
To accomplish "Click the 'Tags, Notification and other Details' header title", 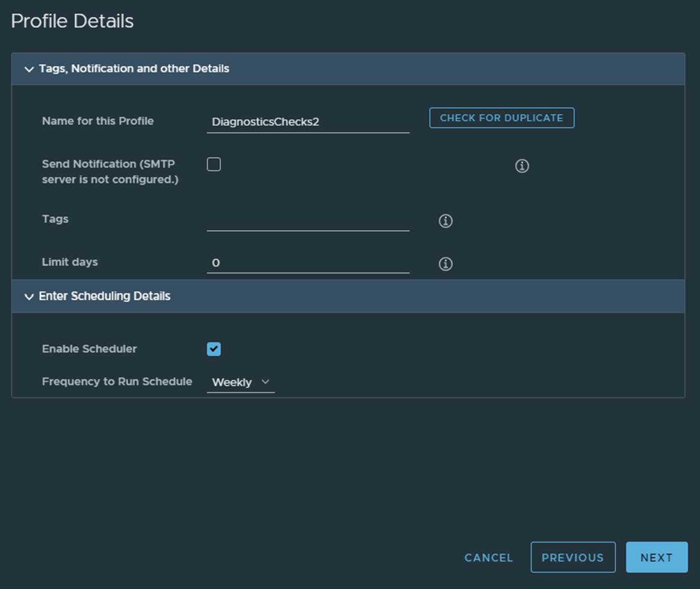I will [134, 69].
